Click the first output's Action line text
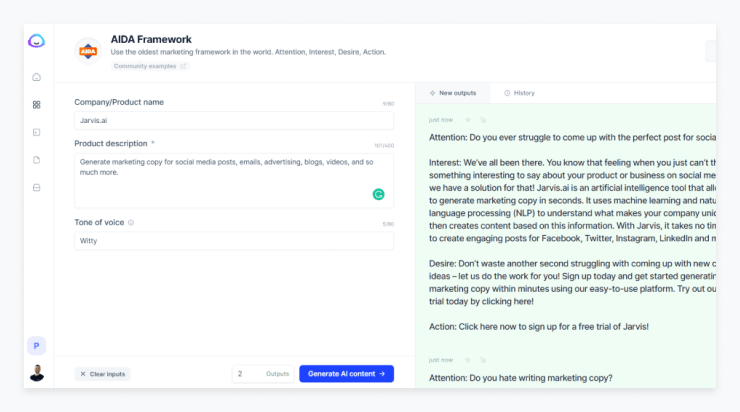Screen dimensions: 740x412 (538, 327)
